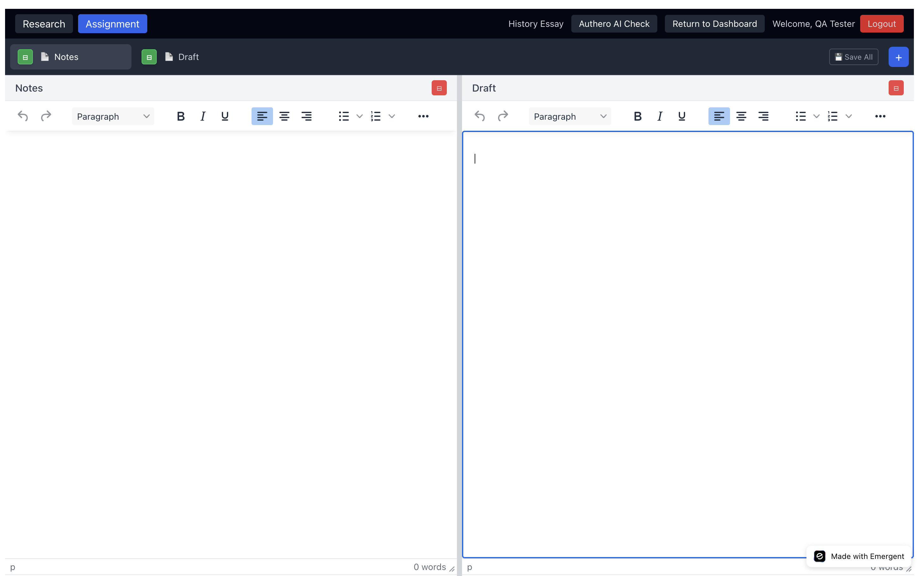924x576 pixels.
Task: Click the red panel icon on the Draft header
Action: tap(896, 87)
